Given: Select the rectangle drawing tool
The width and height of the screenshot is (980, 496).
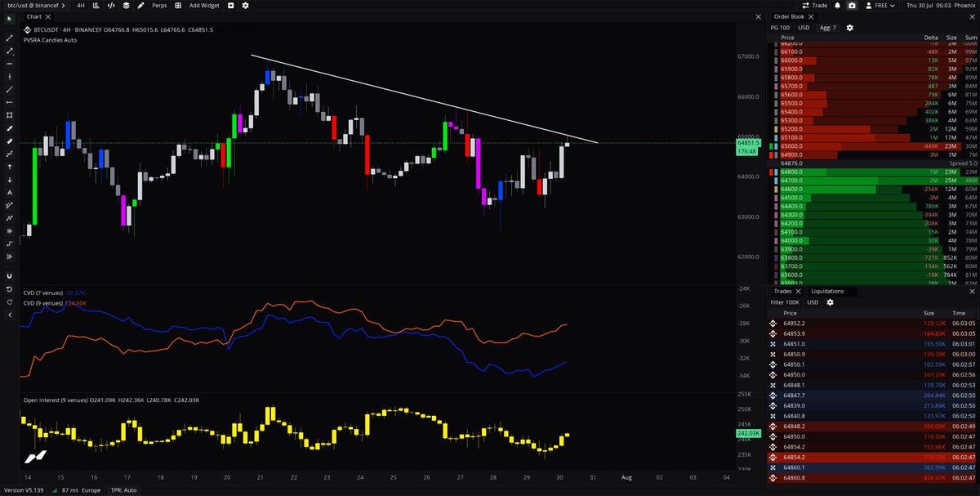Looking at the screenshot, I should [9, 114].
